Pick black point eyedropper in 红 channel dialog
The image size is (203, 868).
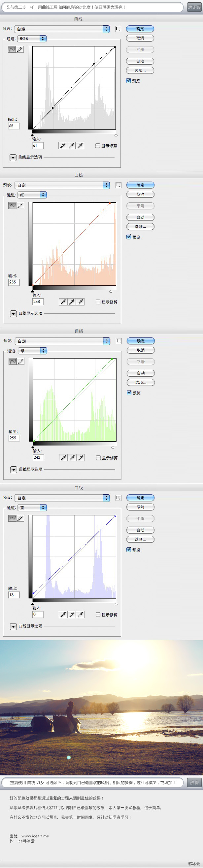[63, 302]
